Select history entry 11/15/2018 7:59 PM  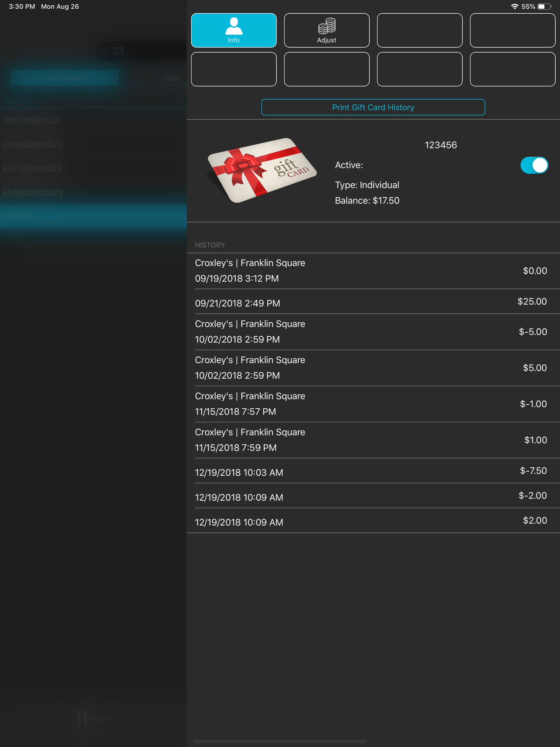(x=373, y=440)
